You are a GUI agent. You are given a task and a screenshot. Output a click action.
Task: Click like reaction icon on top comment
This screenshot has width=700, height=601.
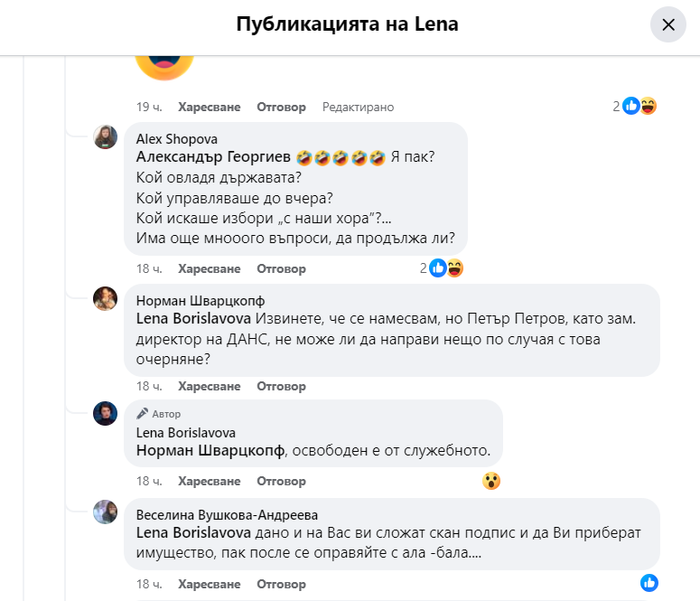(x=631, y=107)
